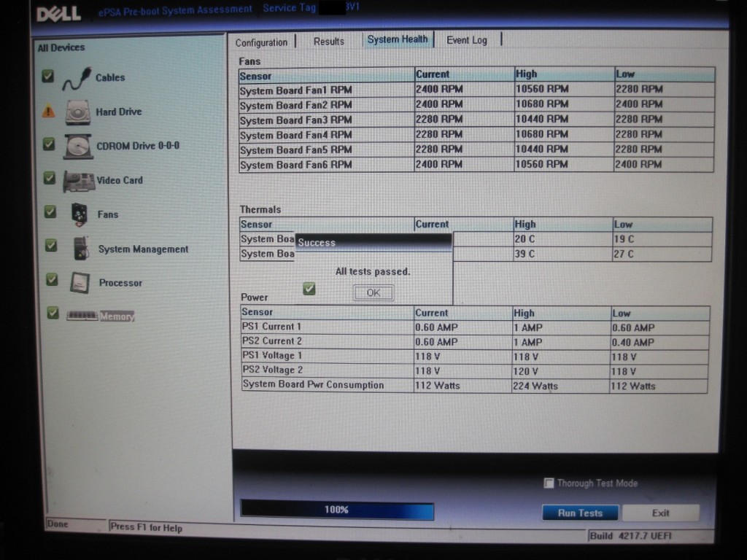Click the green check in Success dialog
This screenshot has height=560, width=747.
tap(309, 289)
